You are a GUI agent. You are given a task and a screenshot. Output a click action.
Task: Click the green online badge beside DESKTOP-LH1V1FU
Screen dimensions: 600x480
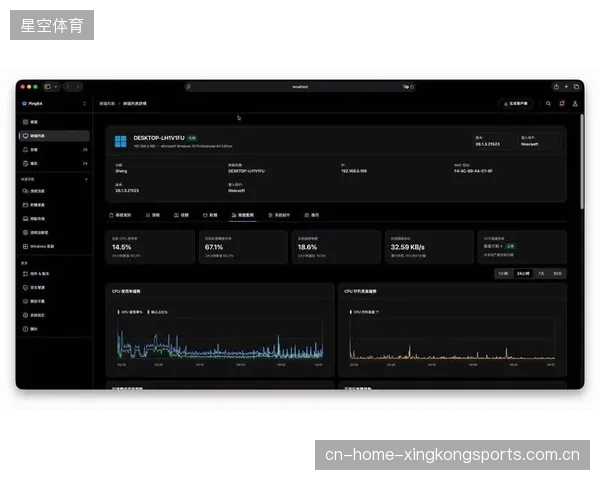pyautogui.click(x=192, y=138)
